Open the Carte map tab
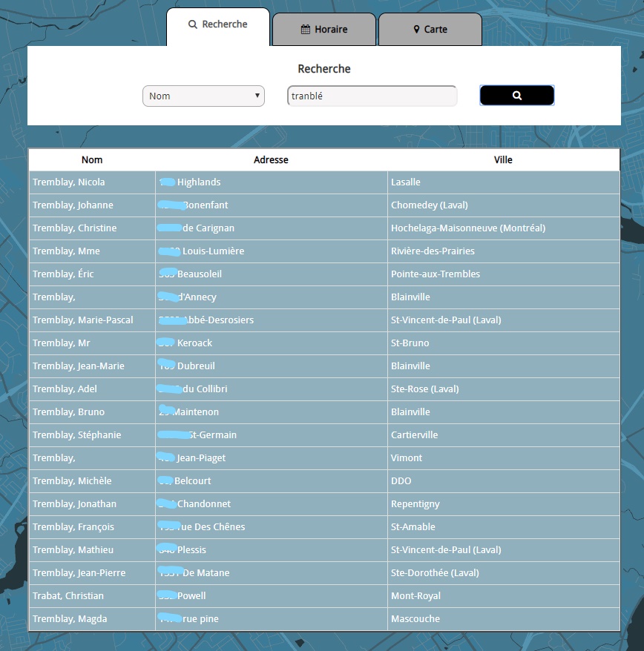Image resolution: width=644 pixels, height=651 pixels. coord(430,30)
